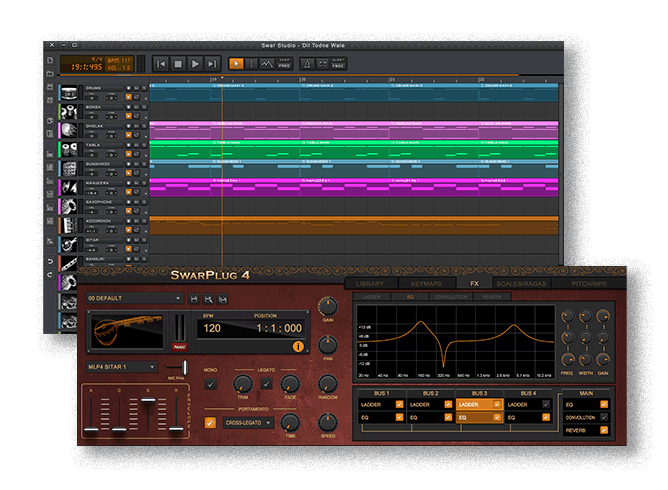Screen dimensions: 668x490
Task: Expand the Dholak track options arrow
Action: click(145, 135)
